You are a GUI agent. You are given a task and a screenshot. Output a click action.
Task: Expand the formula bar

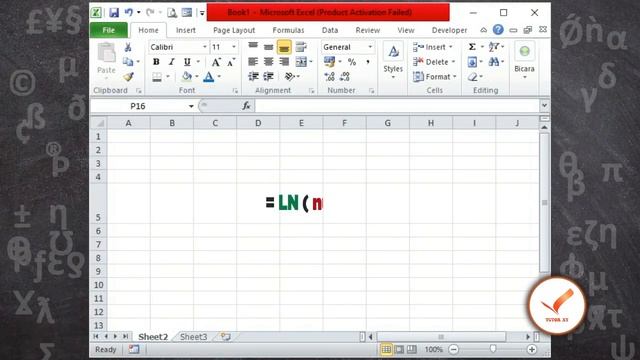pyautogui.click(x=544, y=106)
